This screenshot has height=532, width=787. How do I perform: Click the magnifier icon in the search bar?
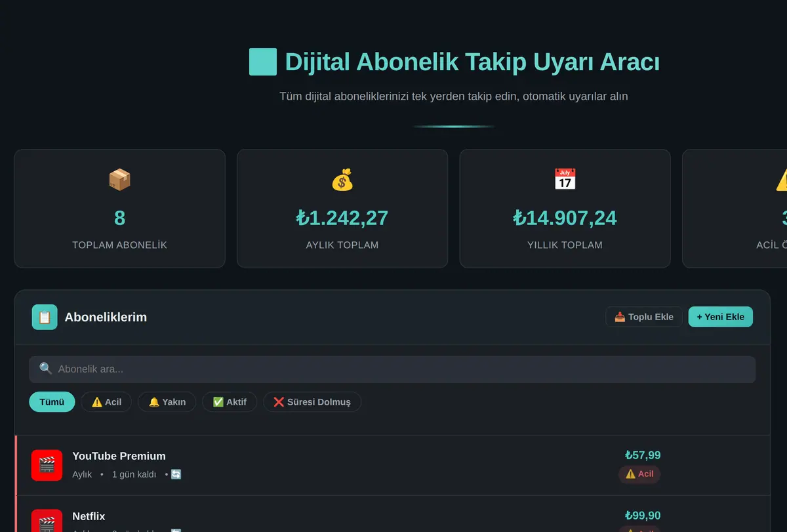[45, 369]
